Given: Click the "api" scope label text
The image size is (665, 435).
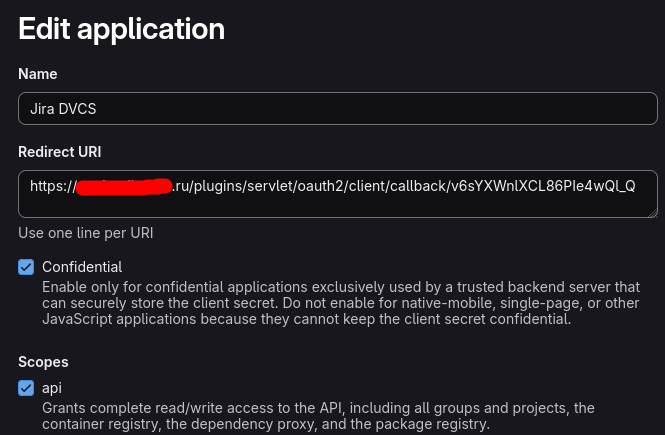Looking at the screenshot, I should pyautogui.click(x=52, y=388).
